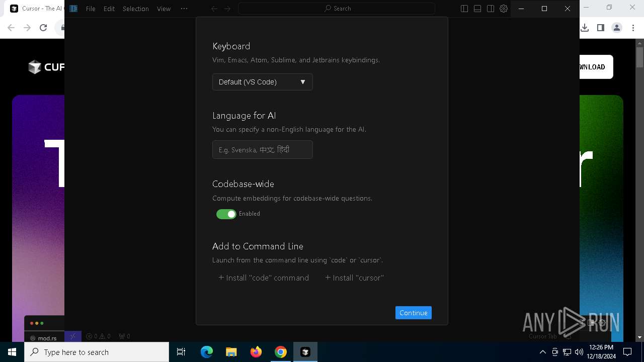Click the Cursor app icon beside File menu
644x362 pixels.
pos(73,9)
